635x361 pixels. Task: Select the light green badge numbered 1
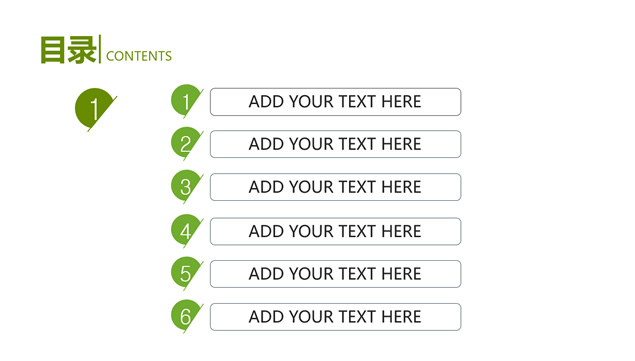point(187,101)
